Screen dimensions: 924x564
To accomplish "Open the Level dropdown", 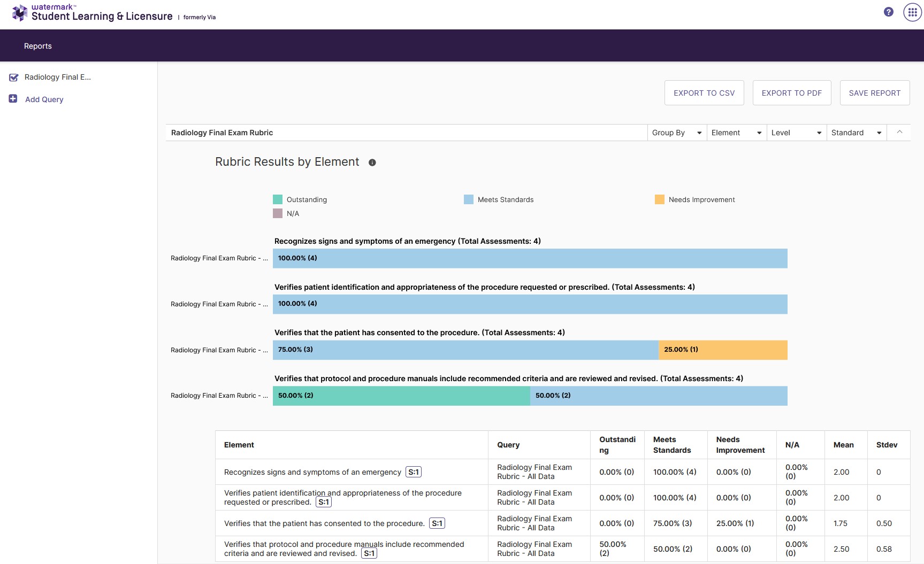I will pos(797,133).
